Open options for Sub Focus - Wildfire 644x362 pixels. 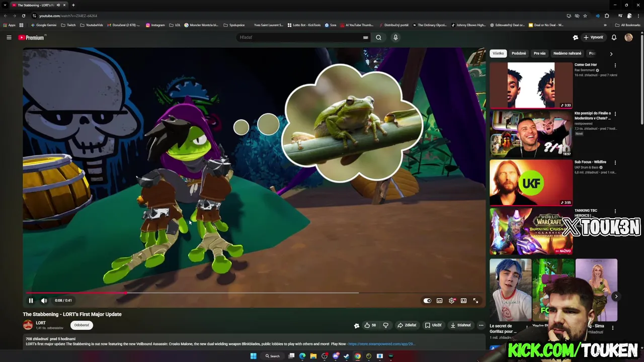615,163
